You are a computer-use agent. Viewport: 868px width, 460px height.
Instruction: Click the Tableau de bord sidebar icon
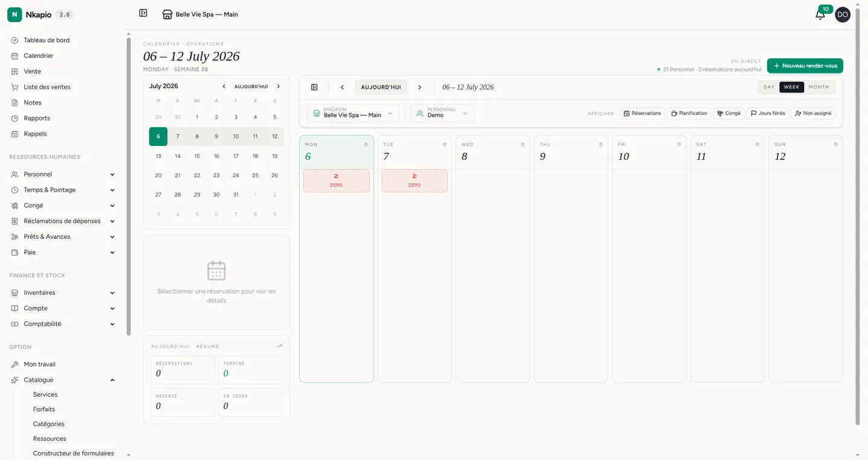[14, 40]
